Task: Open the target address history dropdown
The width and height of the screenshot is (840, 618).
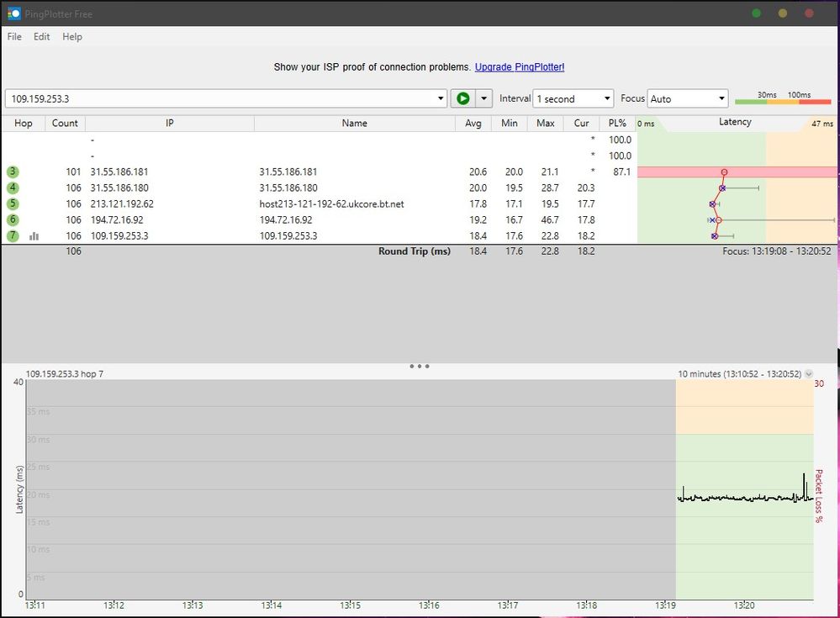Action: pyautogui.click(x=441, y=99)
